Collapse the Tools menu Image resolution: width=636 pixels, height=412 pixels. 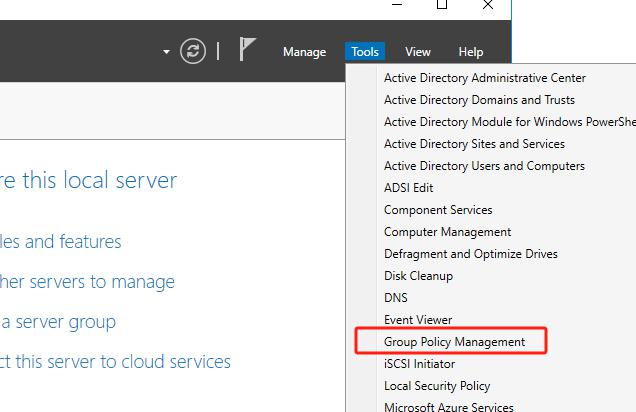365,52
